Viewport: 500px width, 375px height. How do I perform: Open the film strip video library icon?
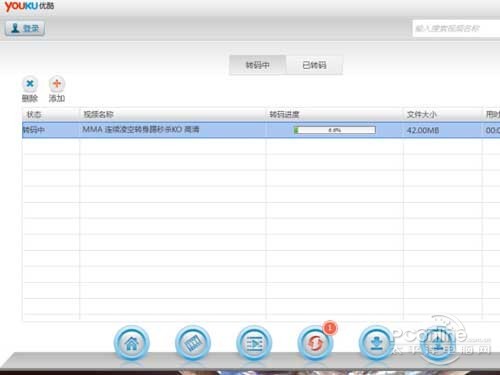pos(193,343)
